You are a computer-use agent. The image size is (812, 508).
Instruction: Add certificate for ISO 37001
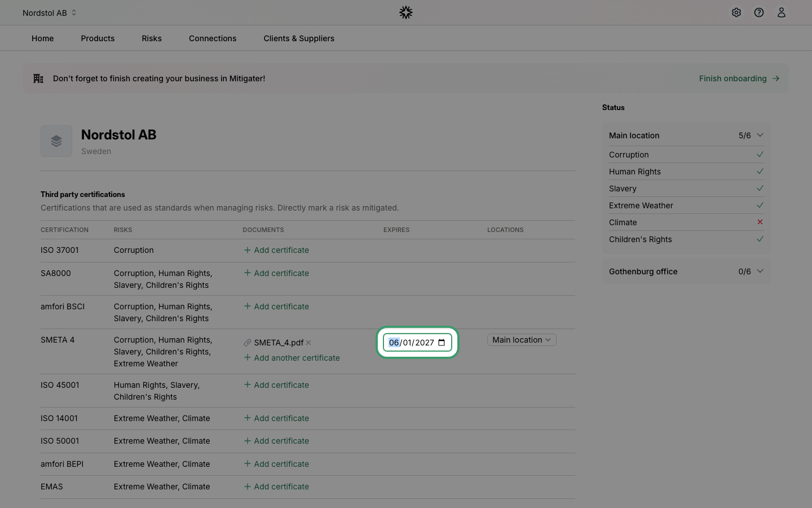276,250
